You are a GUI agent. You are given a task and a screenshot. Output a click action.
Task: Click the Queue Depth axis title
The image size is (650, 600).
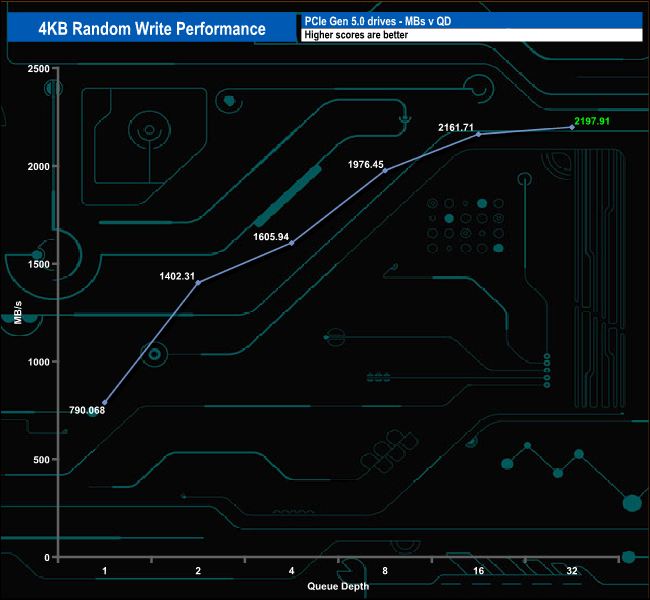point(338,586)
